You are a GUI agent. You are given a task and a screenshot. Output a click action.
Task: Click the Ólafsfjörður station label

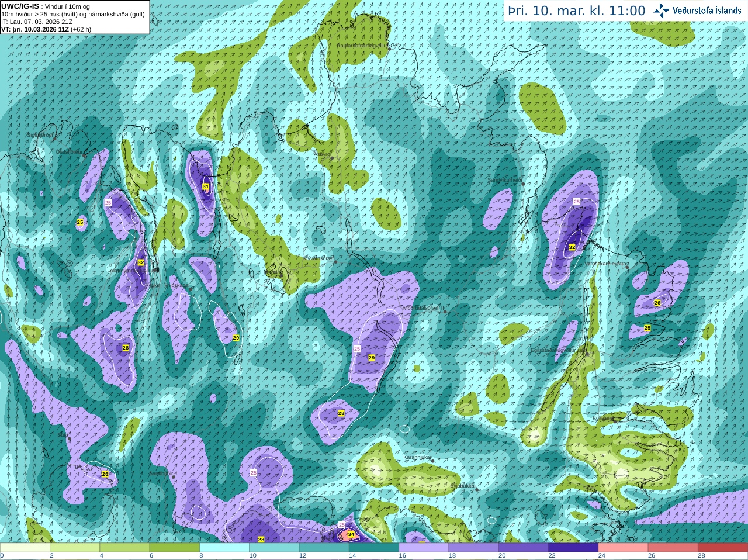[69, 152]
